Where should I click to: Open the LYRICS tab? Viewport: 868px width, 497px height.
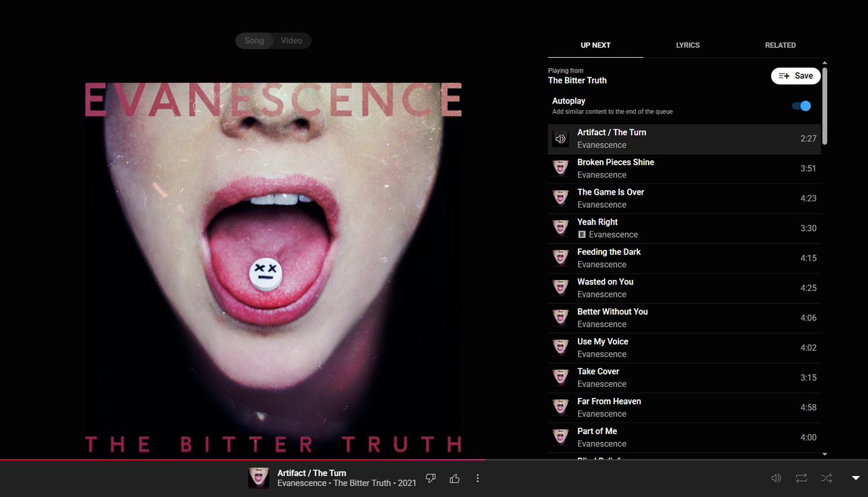coord(688,45)
